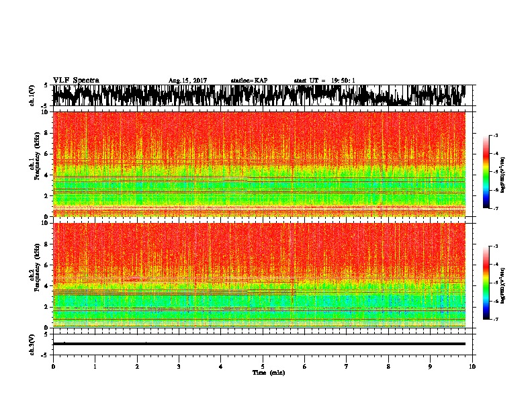
Task: Click the 'Time (min)' axis label
Action: (x=269, y=373)
